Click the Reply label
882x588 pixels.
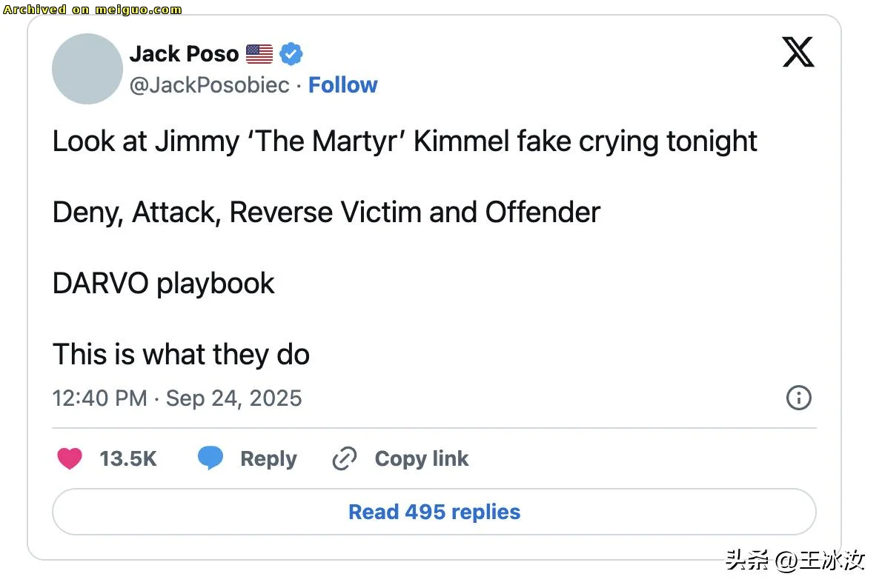(x=268, y=459)
